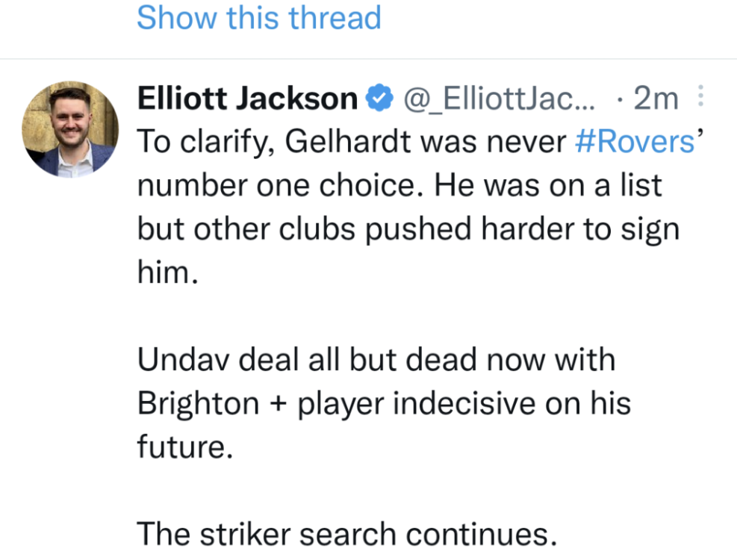Click the word "him." ending first paragraph
The image size is (737, 560).
(x=167, y=273)
